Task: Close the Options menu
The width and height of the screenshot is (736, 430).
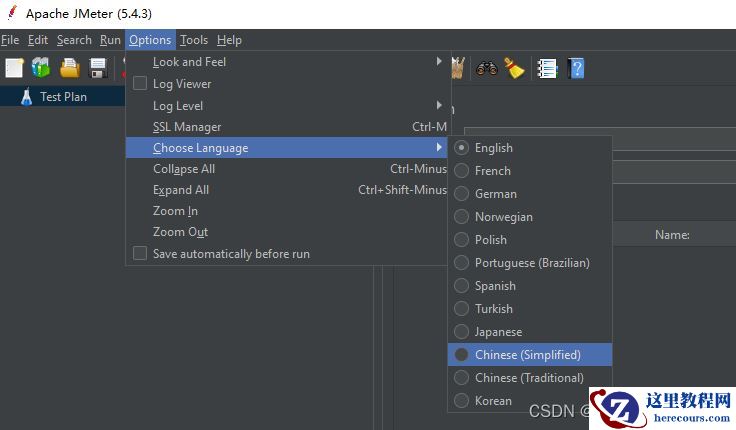Action: coord(150,40)
